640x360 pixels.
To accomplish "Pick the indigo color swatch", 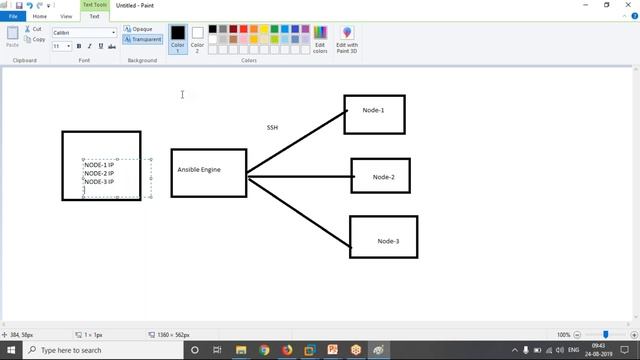I will point(295,29).
